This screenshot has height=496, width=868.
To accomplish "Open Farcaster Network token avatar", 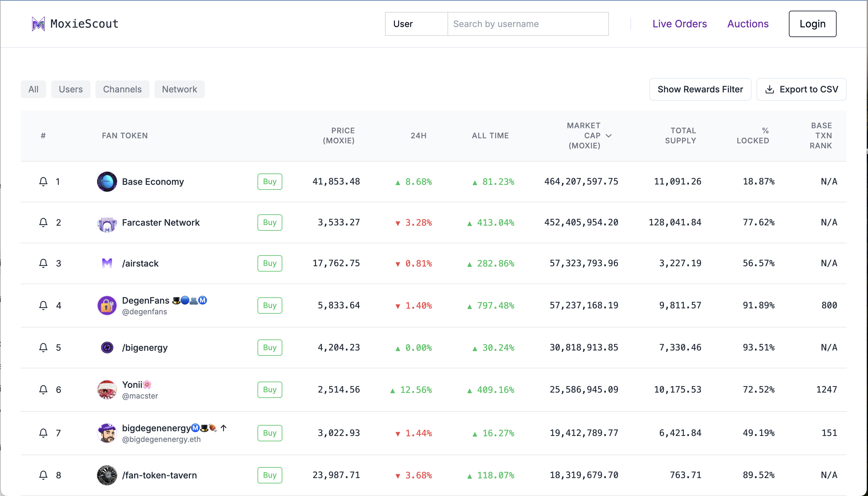I will point(107,223).
